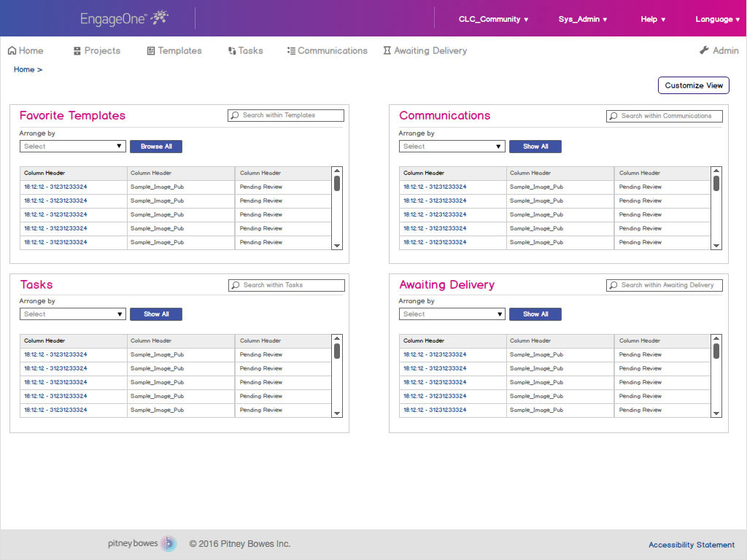This screenshot has width=747, height=560.
Task: Click scroll down arrow in Tasks table
Action: 337,413
